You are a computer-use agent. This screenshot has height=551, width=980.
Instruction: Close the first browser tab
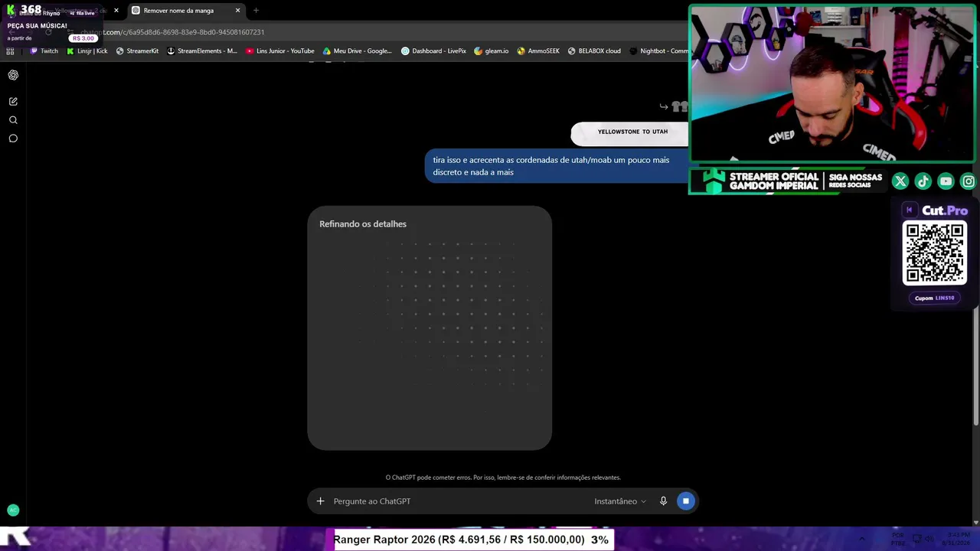[116, 11]
